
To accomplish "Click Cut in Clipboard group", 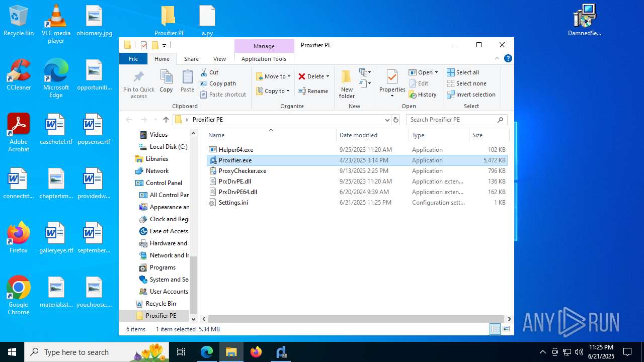I will click(209, 72).
